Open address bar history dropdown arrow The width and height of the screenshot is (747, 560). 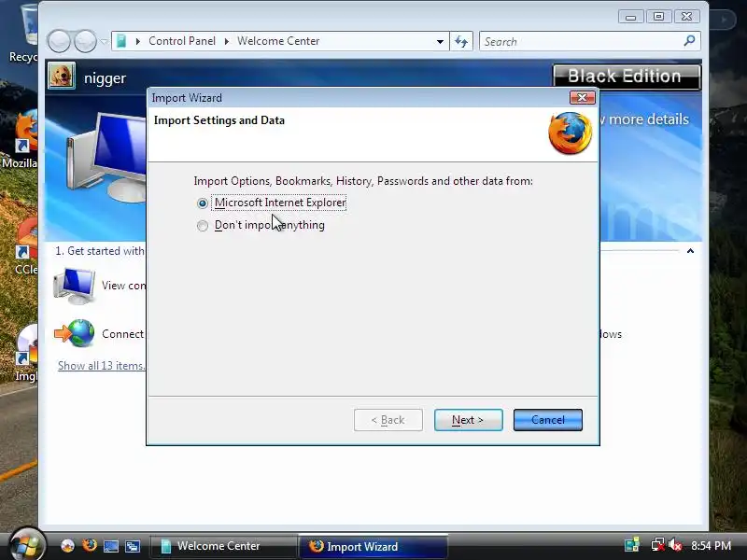pos(440,41)
